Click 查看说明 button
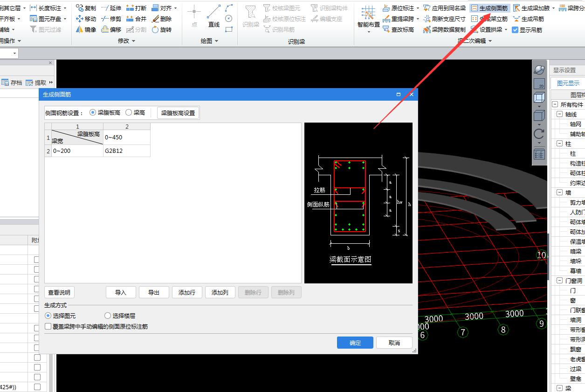Viewport: 585px width, 392px height. coord(59,292)
